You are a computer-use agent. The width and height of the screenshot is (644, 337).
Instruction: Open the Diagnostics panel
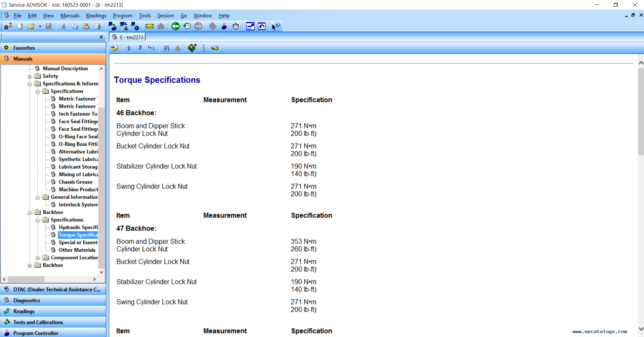53,300
